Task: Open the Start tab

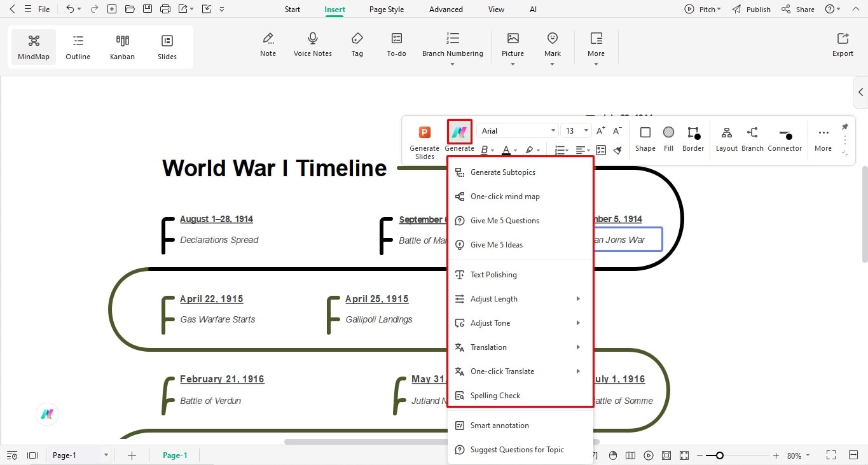Action: point(293,10)
